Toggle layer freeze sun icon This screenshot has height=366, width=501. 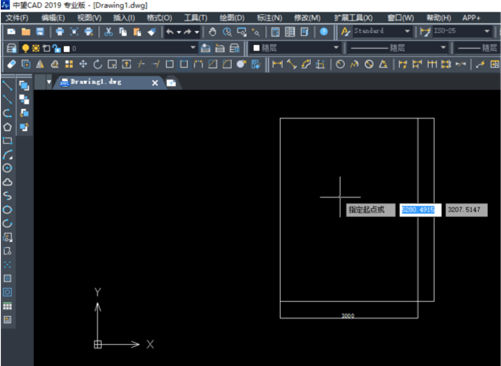click(x=36, y=49)
